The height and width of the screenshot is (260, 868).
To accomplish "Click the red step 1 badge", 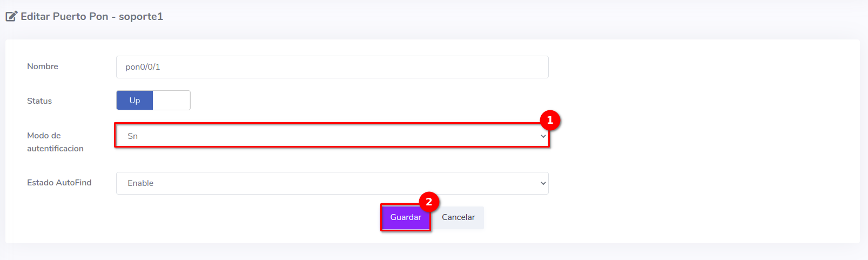I will (550, 120).
